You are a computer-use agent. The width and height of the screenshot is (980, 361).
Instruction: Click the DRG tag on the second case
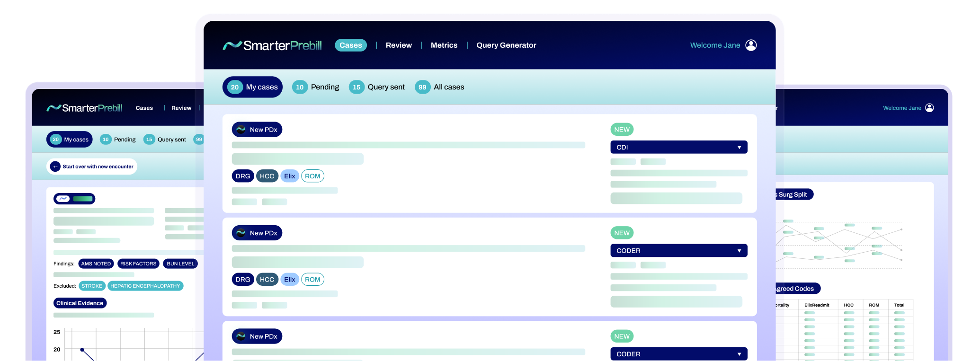243,280
